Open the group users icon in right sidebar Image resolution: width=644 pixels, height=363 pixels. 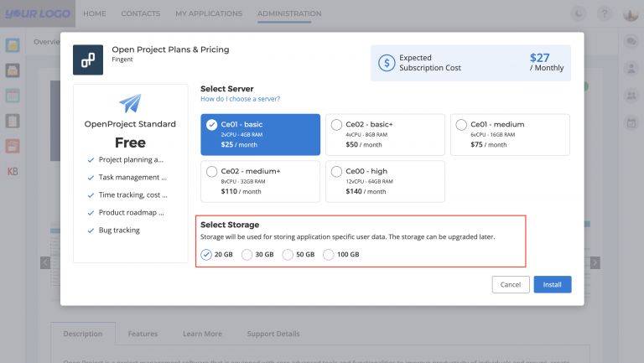631,96
